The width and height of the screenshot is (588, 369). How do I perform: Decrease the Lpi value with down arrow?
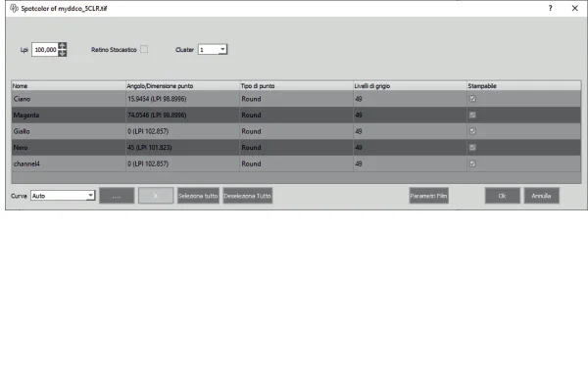coord(63,53)
